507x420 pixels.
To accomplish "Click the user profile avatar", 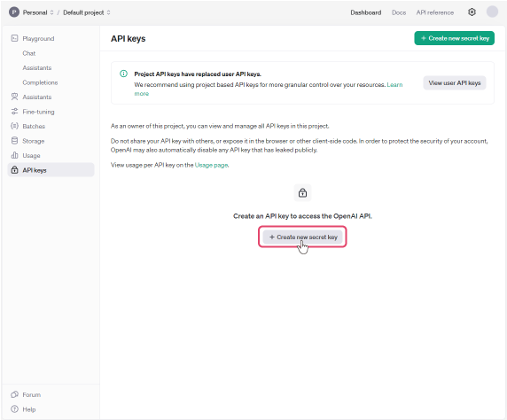I will [492, 12].
